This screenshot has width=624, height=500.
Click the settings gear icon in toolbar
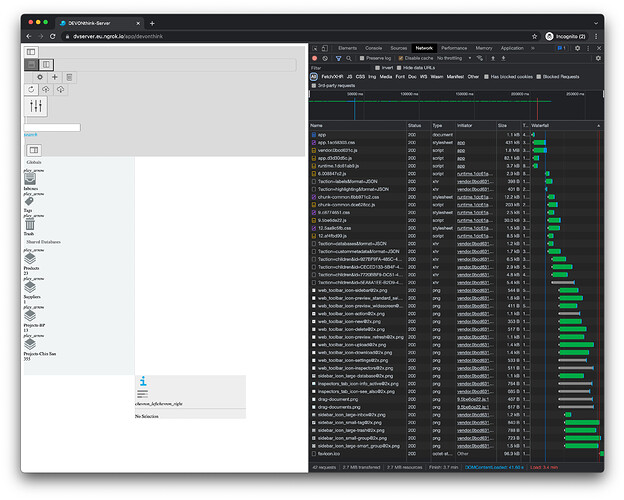coord(39,77)
